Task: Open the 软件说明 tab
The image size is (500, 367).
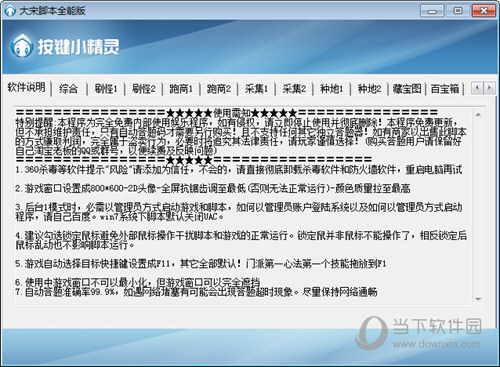Action: click(x=27, y=88)
